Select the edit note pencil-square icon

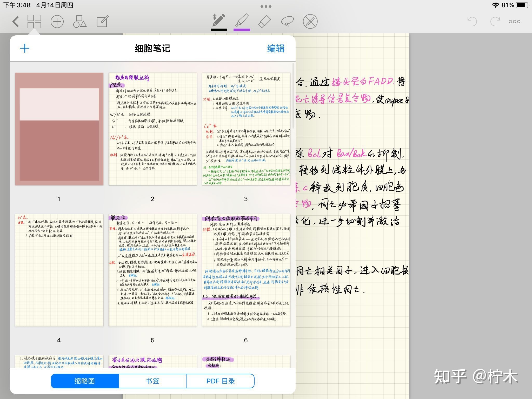click(x=102, y=22)
